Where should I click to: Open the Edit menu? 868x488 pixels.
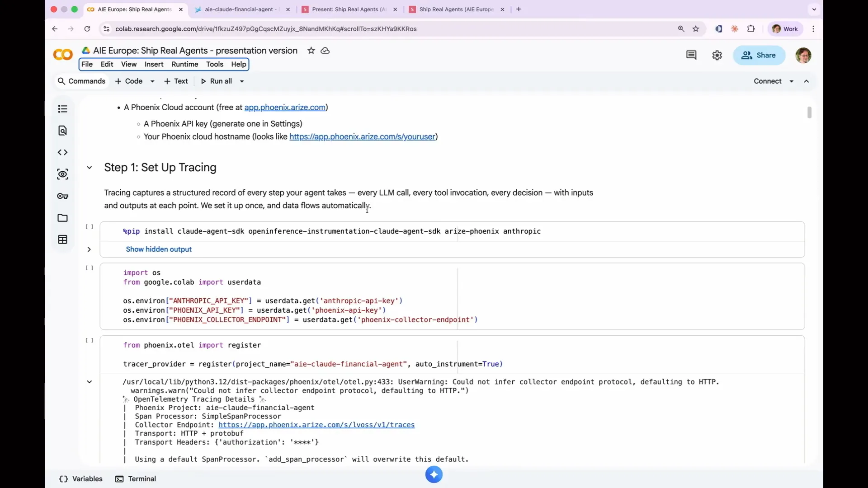click(107, 64)
